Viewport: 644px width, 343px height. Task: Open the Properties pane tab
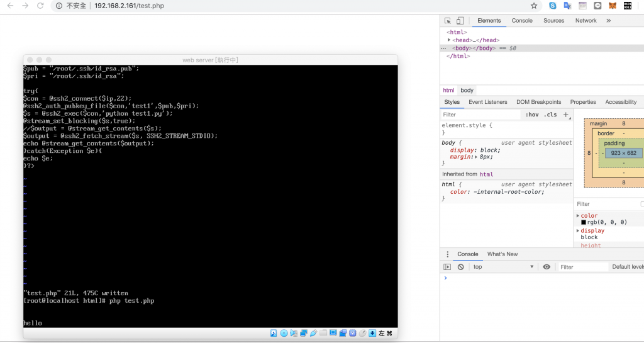click(583, 102)
